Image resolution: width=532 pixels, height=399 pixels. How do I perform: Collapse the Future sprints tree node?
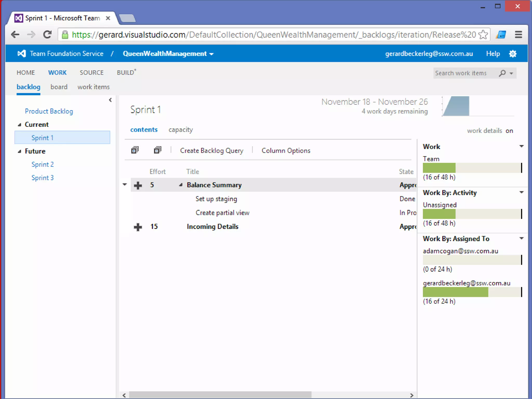click(x=19, y=151)
